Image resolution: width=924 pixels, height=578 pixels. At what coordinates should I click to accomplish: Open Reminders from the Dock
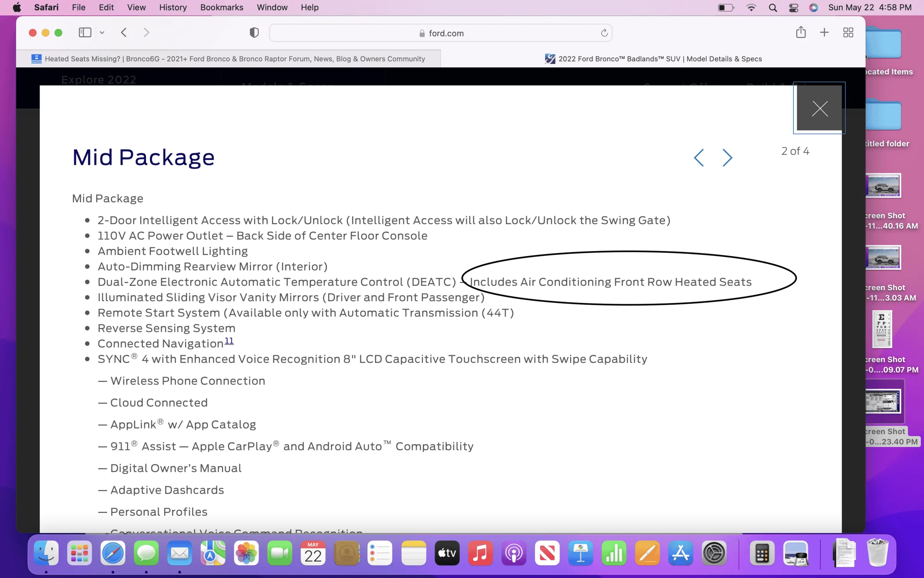(380, 553)
